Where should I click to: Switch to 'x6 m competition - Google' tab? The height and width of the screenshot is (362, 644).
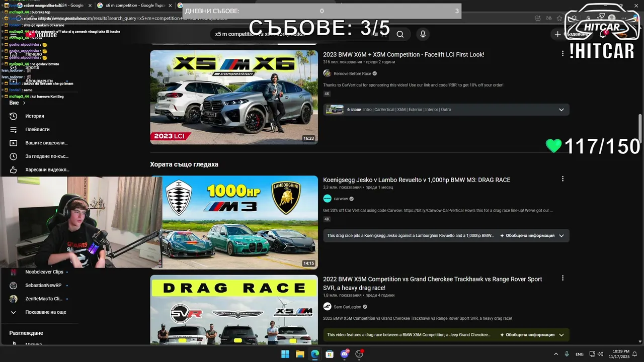(135, 5)
